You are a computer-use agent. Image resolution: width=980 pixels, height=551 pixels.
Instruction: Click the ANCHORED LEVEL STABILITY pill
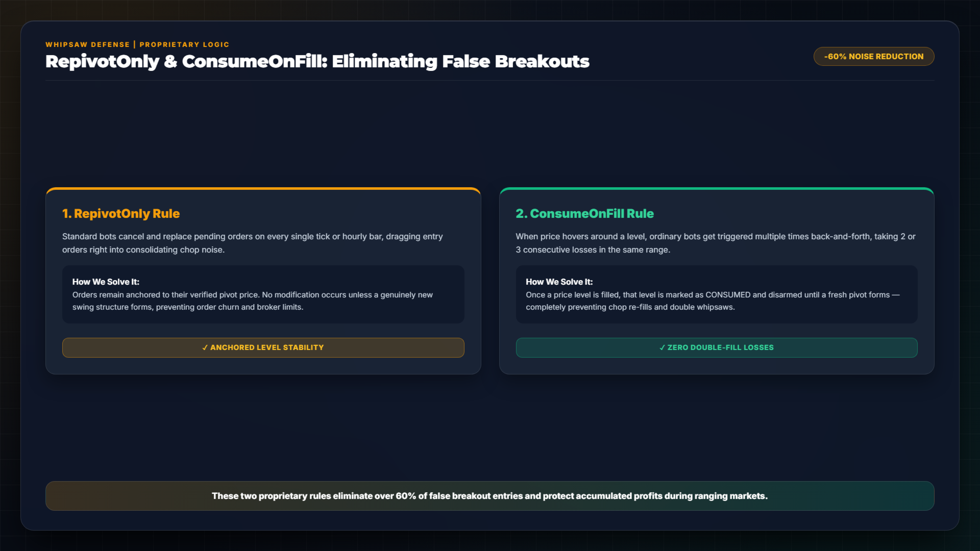263,347
